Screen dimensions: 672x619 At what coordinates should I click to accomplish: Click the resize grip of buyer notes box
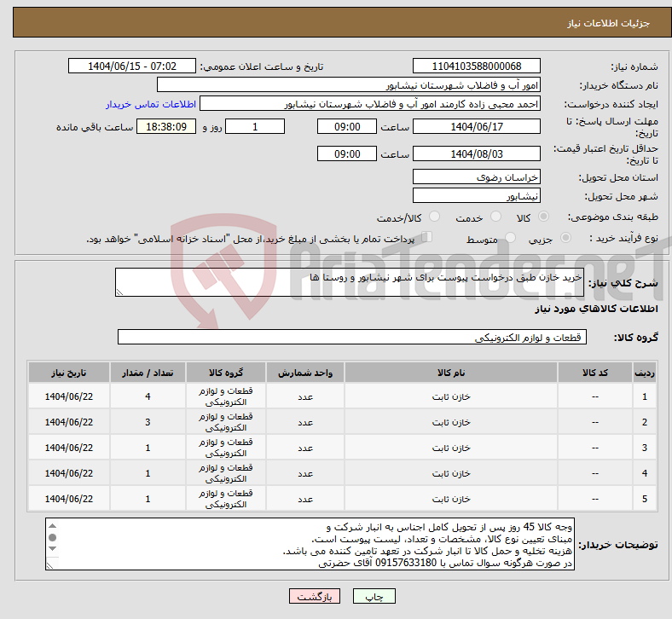click(x=49, y=565)
